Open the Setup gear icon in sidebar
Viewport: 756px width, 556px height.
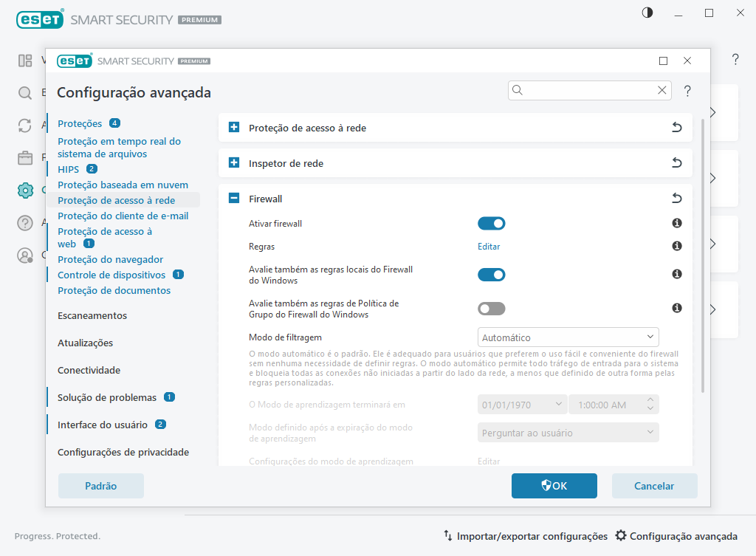(x=25, y=190)
